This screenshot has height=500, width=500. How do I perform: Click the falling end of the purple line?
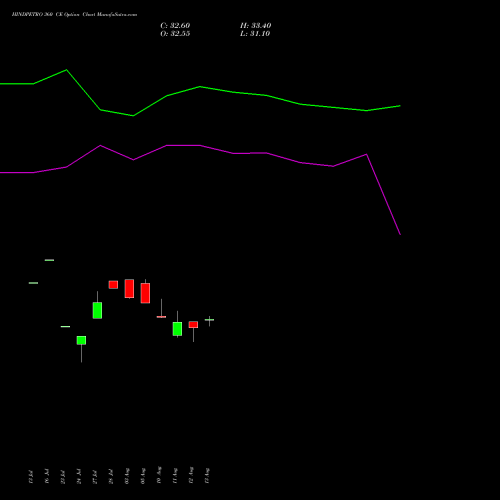(400, 234)
